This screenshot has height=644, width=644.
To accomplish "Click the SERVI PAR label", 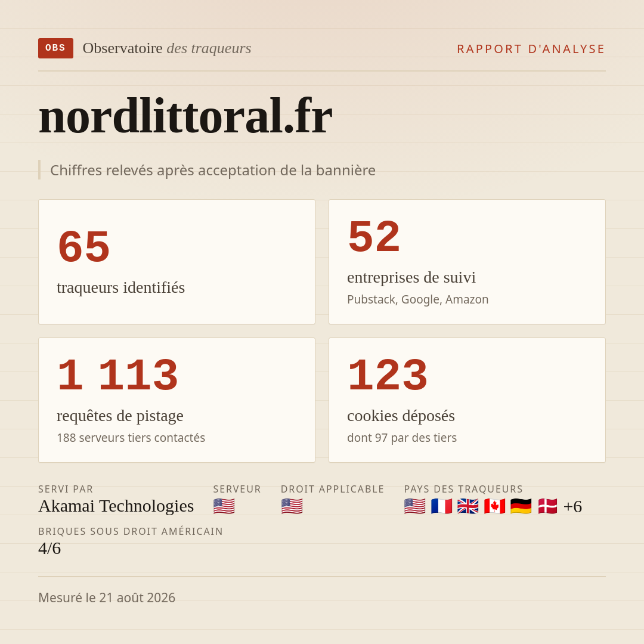I will 66,489.
